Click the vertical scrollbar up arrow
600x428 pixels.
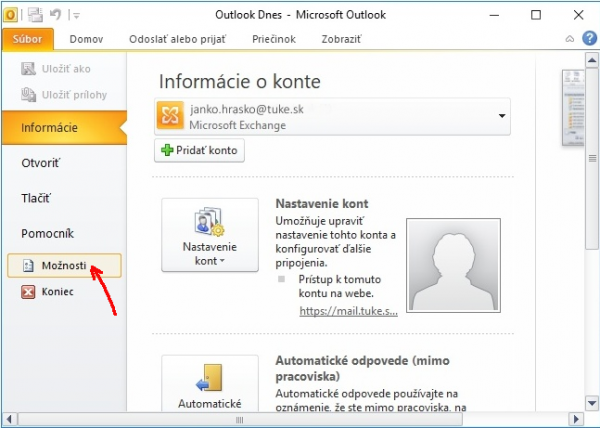[x=592, y=60]
